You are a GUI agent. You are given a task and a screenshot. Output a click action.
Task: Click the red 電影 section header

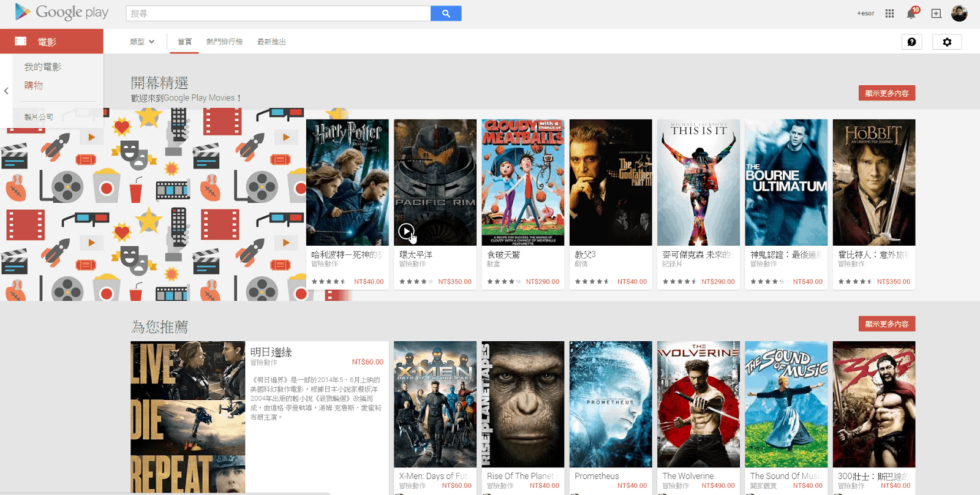pos(51,41)
